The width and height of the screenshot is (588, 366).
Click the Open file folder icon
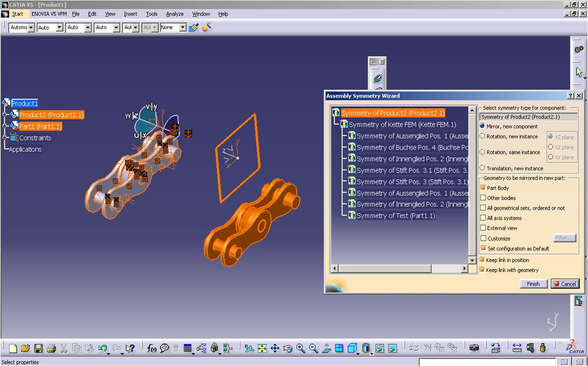(26, 349)
